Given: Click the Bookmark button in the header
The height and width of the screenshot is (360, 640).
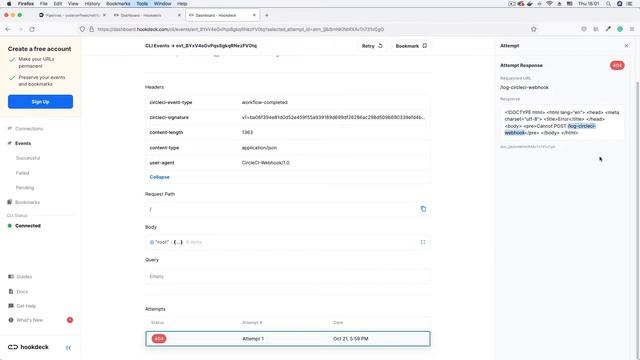Looking at the screenshot, I should coord(411,46).
